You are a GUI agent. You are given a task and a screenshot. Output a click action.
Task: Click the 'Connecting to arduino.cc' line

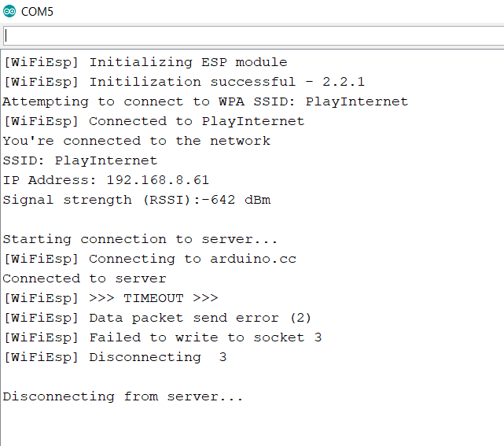point(150,259)
